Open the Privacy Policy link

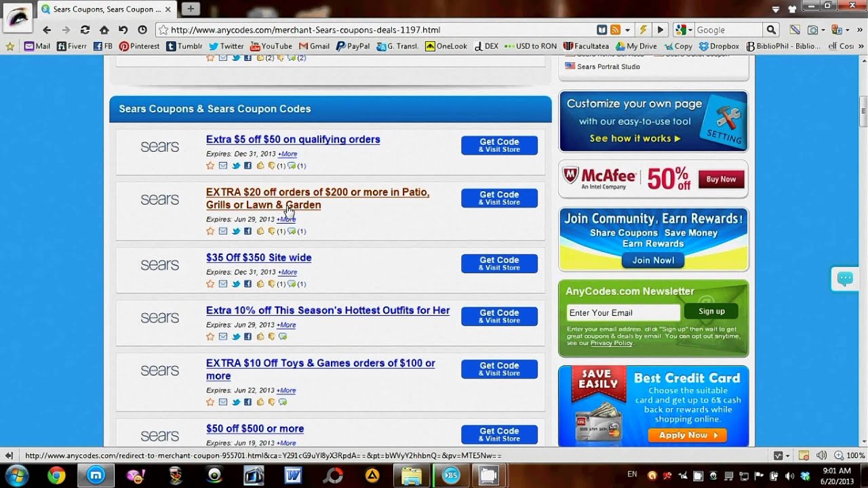pyautogui.click(x=611, y=343)
